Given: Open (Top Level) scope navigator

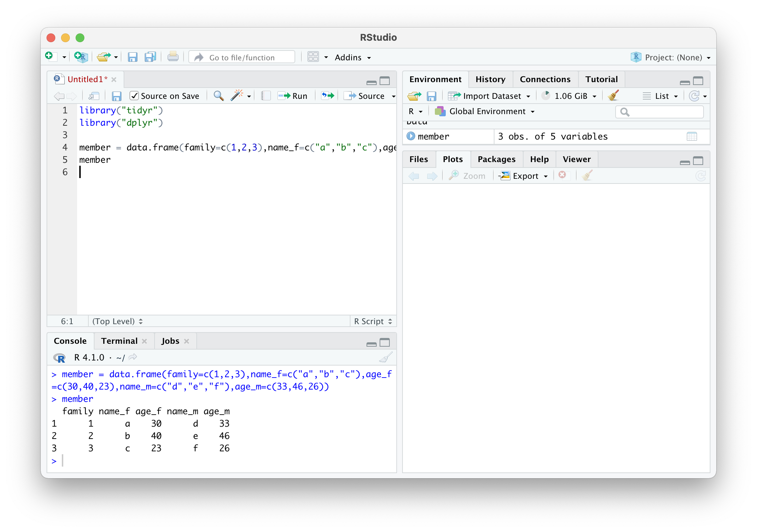Looking at the screenshot, I should point(117,321).
